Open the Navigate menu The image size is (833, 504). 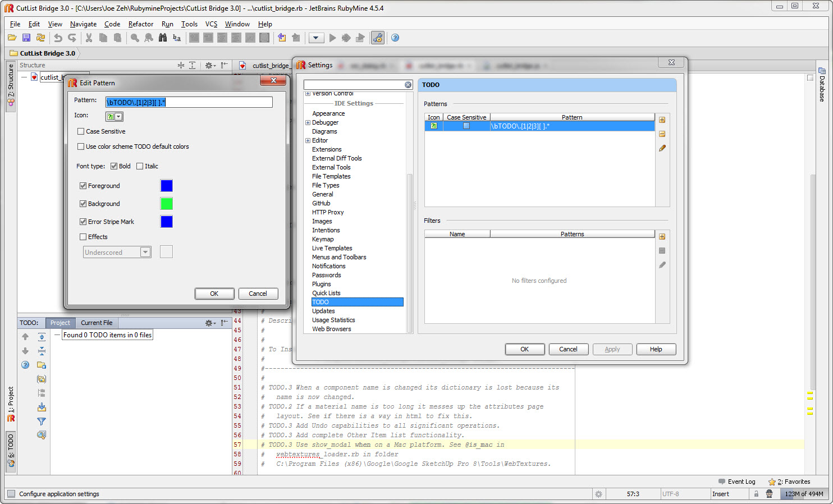(x=83, y=24)
